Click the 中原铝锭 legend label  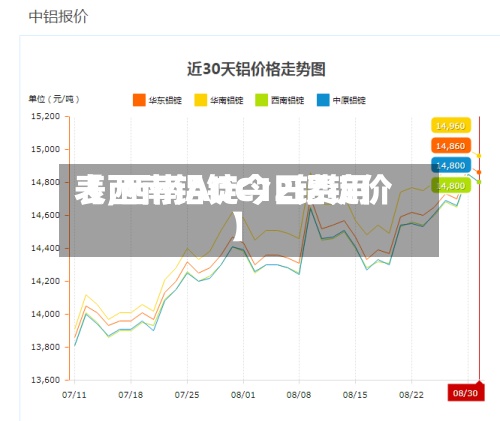349,100
